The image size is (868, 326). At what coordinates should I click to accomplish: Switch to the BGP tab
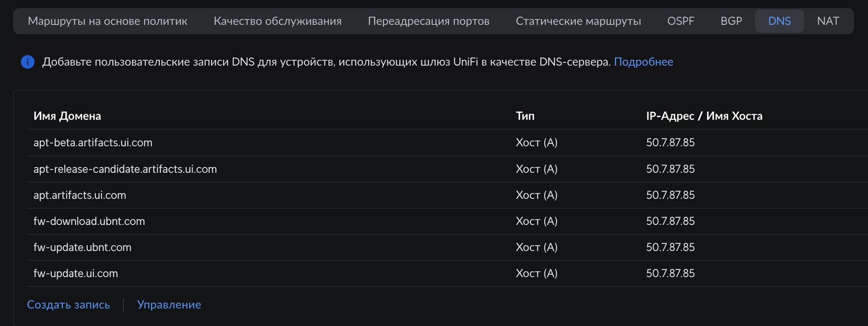pos(731,21)
